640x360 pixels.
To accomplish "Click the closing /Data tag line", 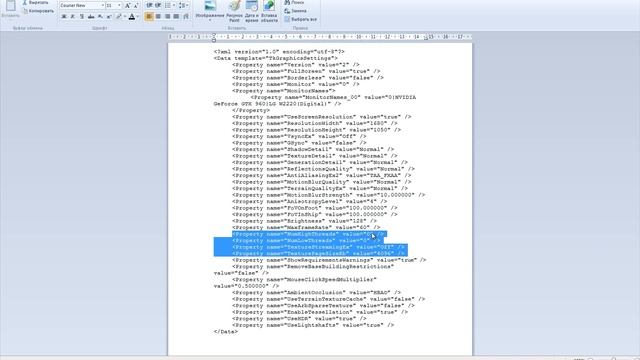I will pyautogui.click(x=225, y=332).
